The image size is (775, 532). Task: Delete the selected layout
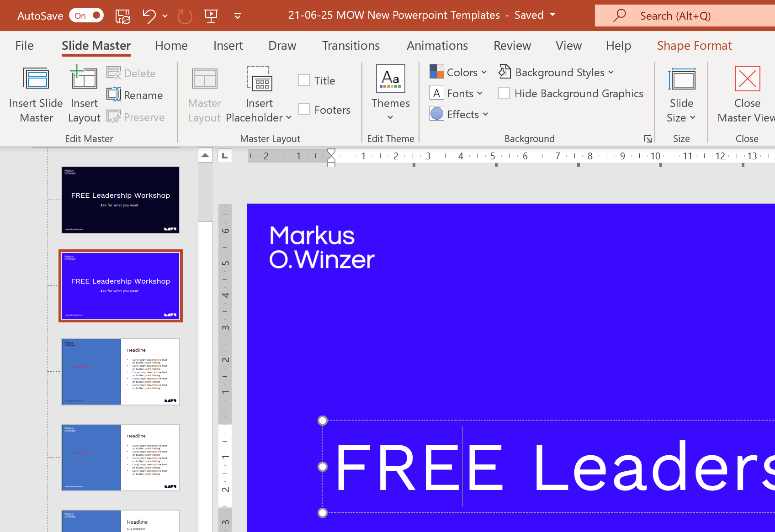point(132,73)
